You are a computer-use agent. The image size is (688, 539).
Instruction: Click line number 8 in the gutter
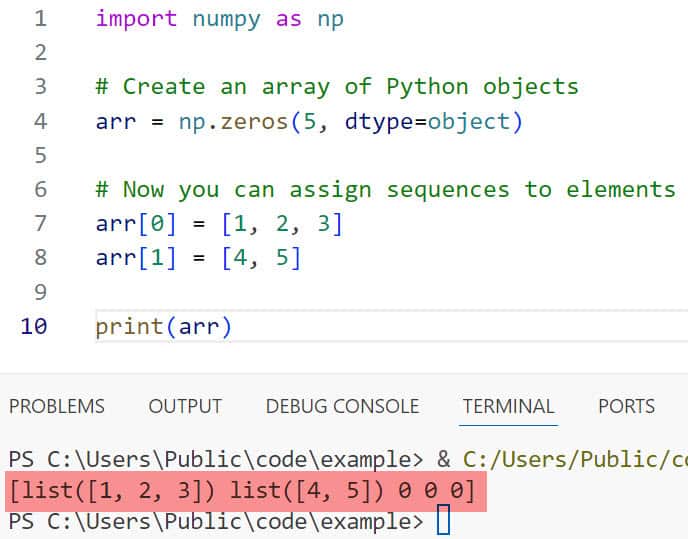click(40, 258)
